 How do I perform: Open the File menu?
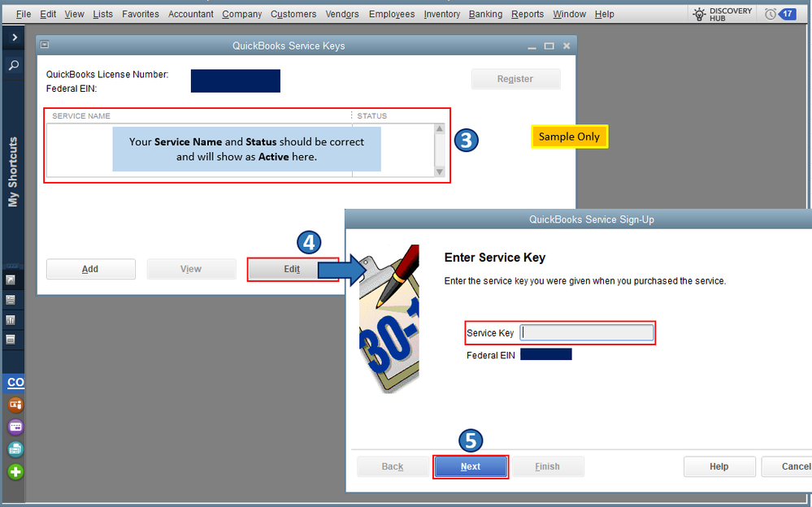(24, 14)
